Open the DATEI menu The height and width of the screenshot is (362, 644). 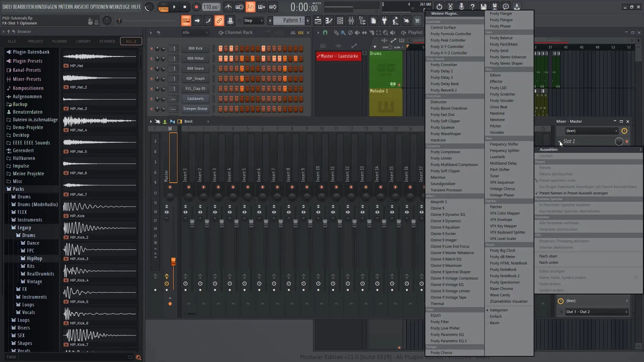point(7,7)
